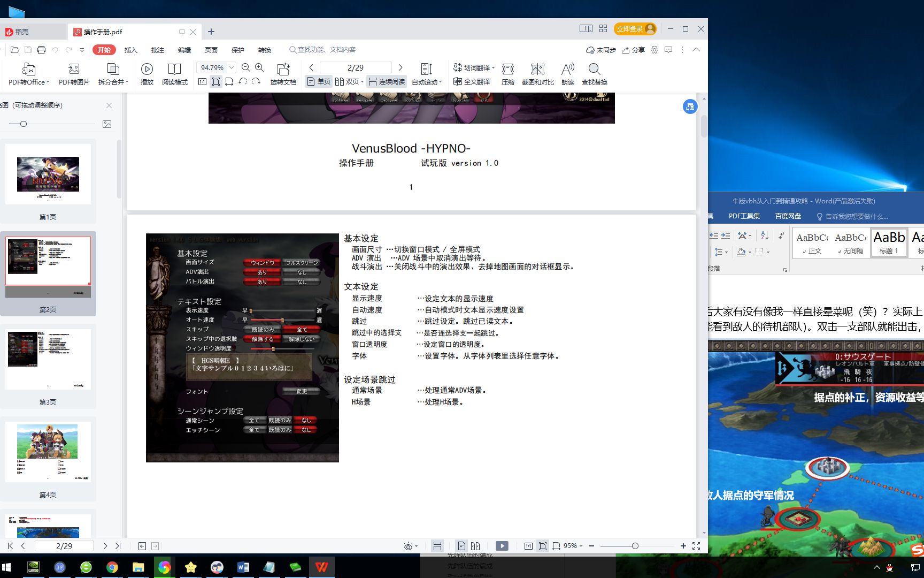Open the 批注 menu tab
924x578 pixels.
pyautogui.click(x=158, y=50)
